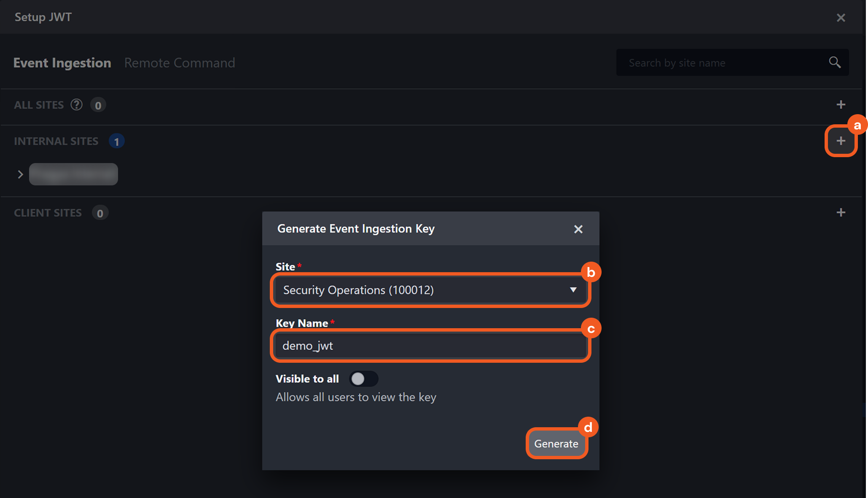Switch to the Remote Command tab
Image resolution: width=868 pixels, height=498 pixels.
180,63
